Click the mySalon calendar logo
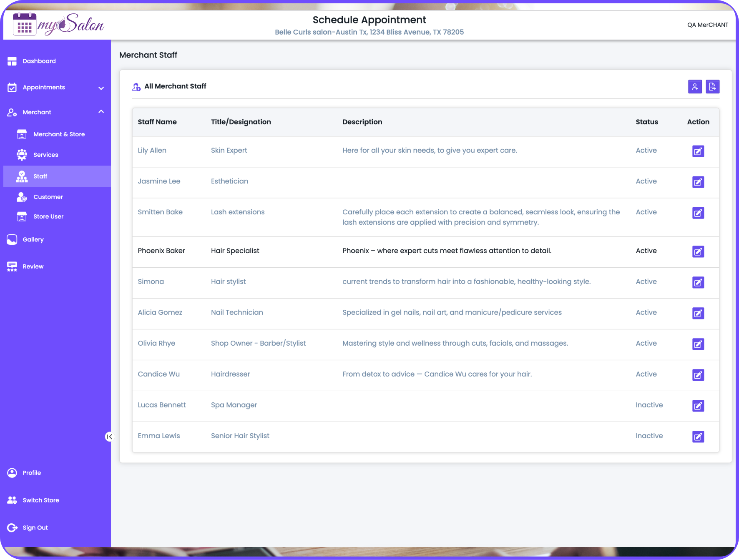 [24, 24]
